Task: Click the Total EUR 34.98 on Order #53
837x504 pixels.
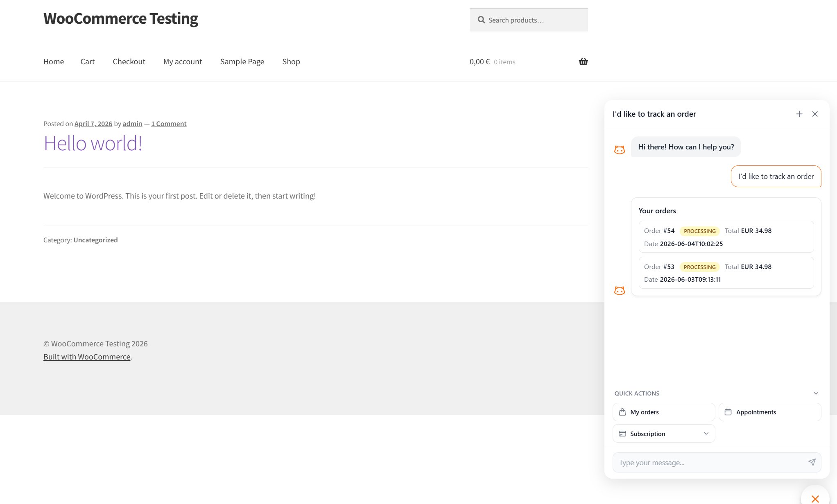Action: [x=748, y=267]
